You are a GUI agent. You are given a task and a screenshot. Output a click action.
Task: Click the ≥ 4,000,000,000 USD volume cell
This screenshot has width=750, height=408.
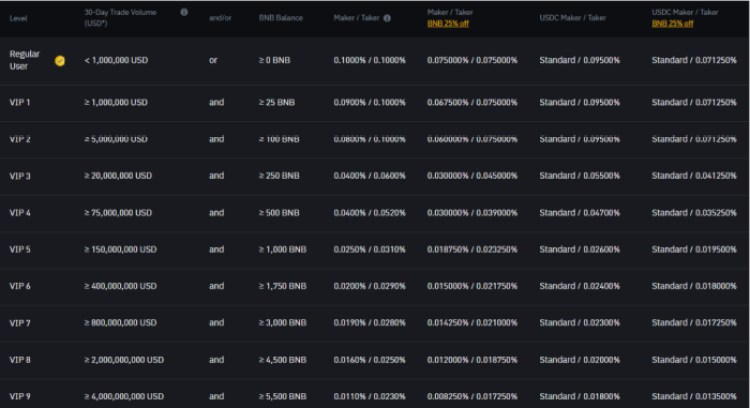click(124, 397)
